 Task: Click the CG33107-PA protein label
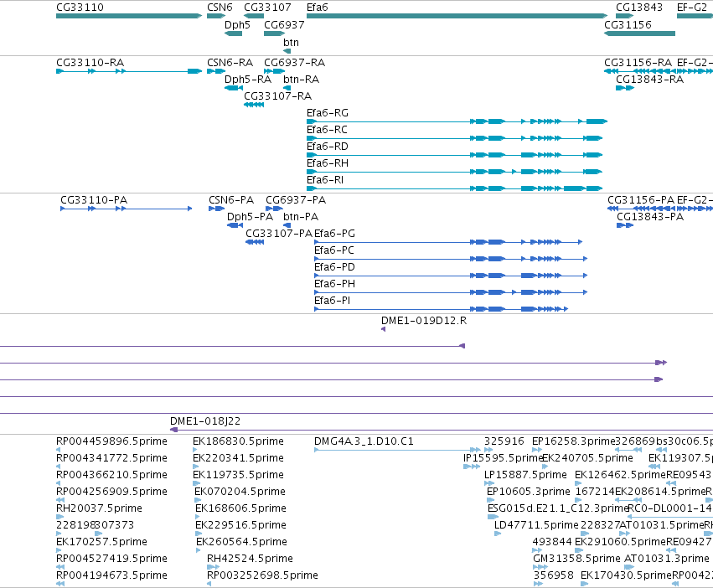pos(279,234)
